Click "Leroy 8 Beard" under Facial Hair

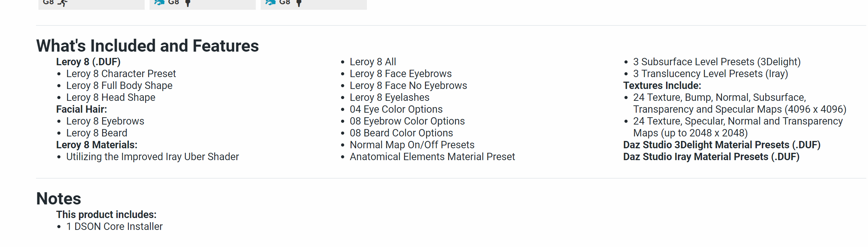coord(97,133)
